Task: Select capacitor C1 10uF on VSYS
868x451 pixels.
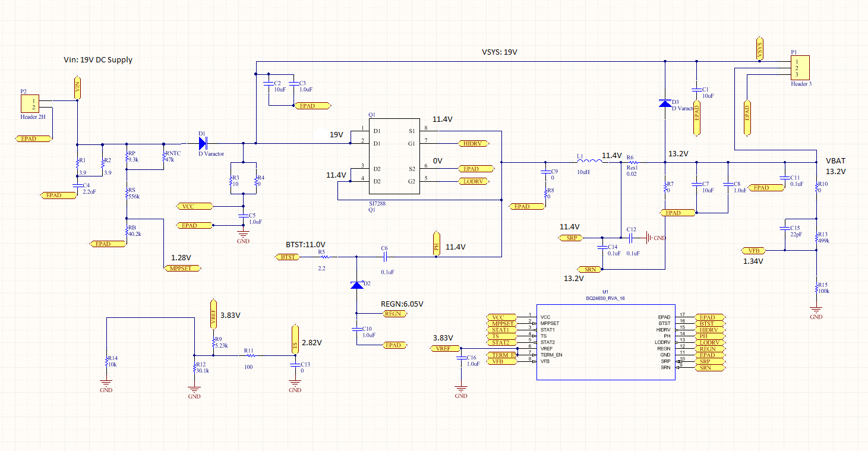Action: [697, 90]
